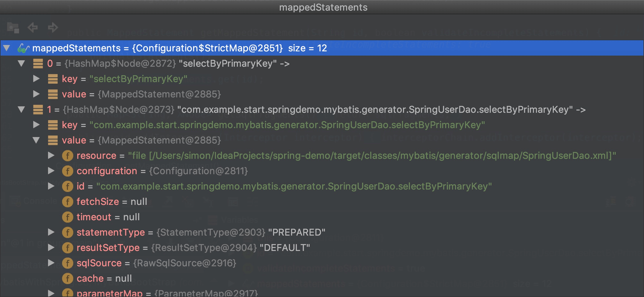Click the forward arrow toolbar icon
This screenshot has height=297, width=644.
coord(53,27)
